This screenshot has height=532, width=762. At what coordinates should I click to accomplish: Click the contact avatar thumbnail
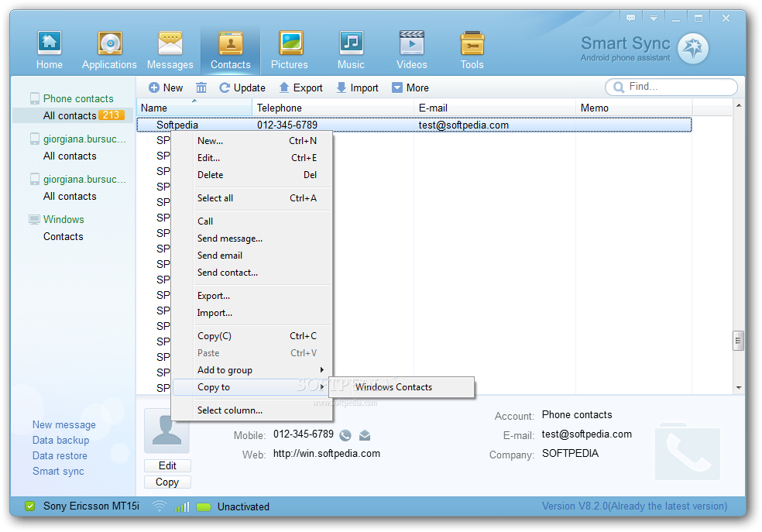click(166, 431)
